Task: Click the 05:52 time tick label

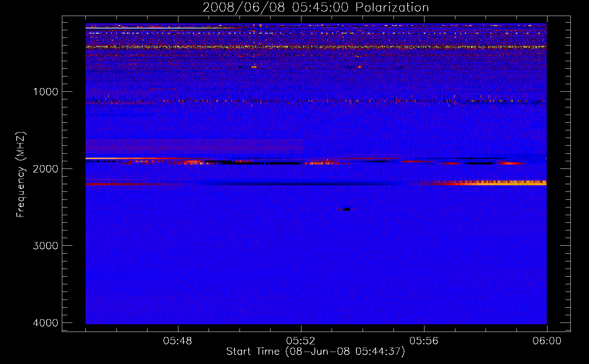Action: (301, 341)
